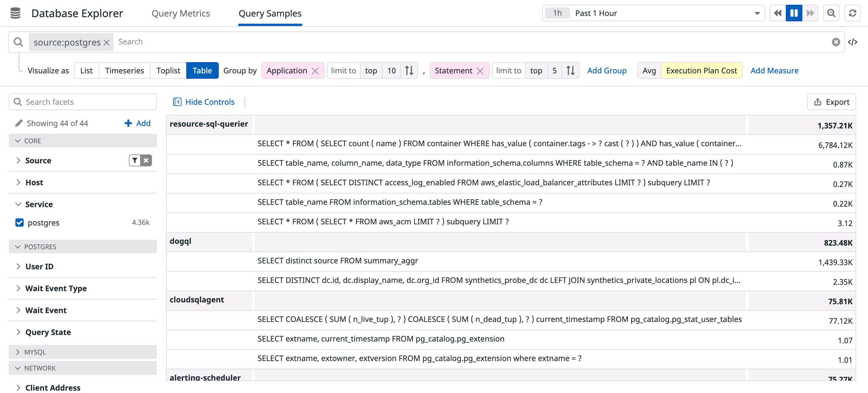Switch search bar to raw syntax mode
The height and width of the screenshot is (393, 868).
[854, 41]
